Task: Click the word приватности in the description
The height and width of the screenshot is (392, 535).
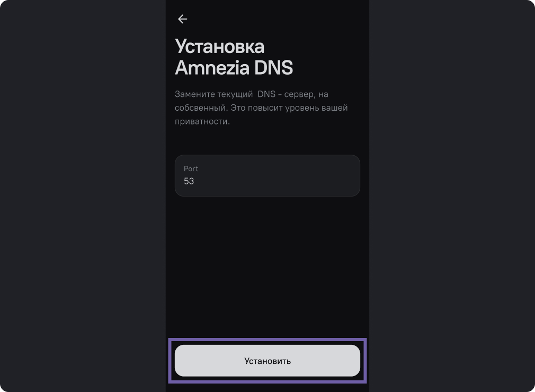Action: pyautogui.click(x=201, y=121)
